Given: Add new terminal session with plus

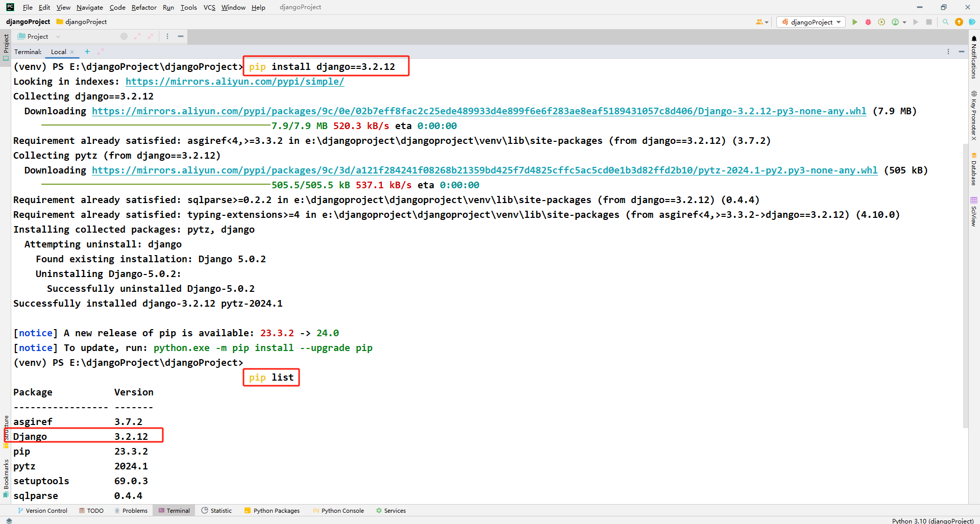Looking at the screenshot, I should point(87,52).
